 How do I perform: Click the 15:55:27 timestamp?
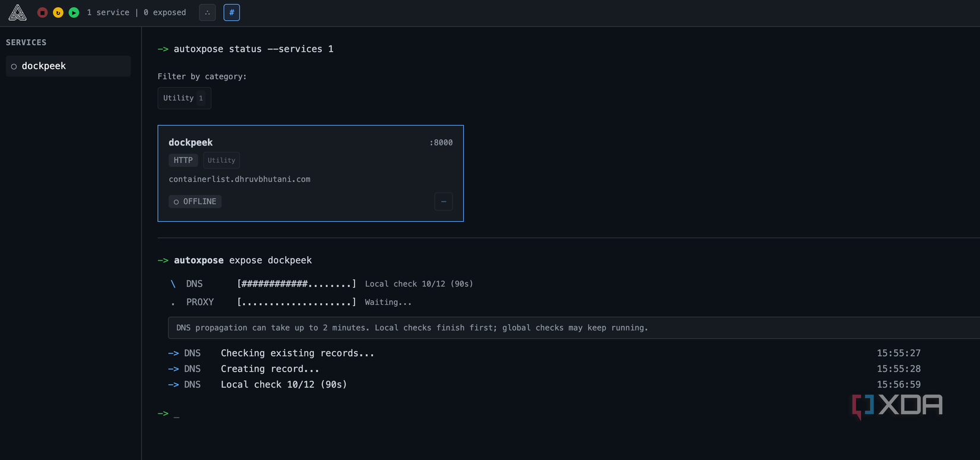(899, 353)
